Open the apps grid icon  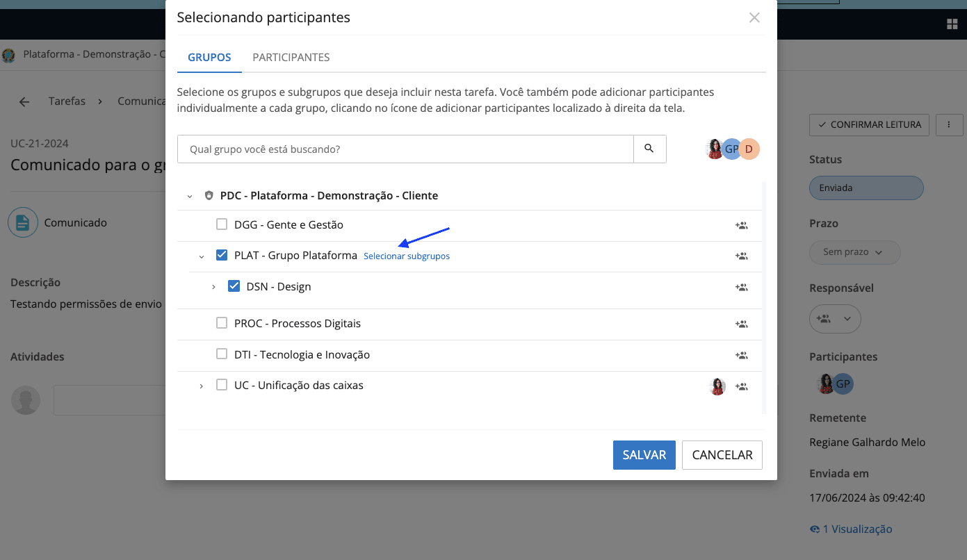pyautogui.click(x=952, y=24)
